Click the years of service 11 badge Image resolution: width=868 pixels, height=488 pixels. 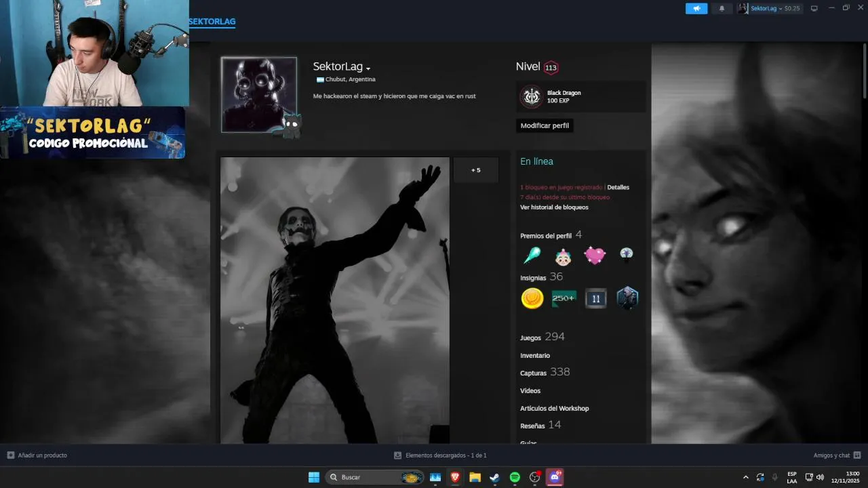[595, 298]
